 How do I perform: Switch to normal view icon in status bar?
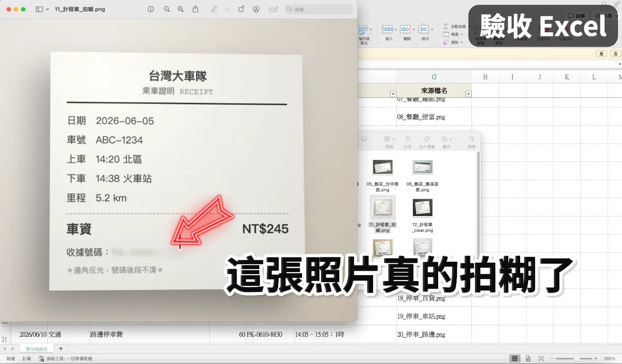(x=515, y=359)
